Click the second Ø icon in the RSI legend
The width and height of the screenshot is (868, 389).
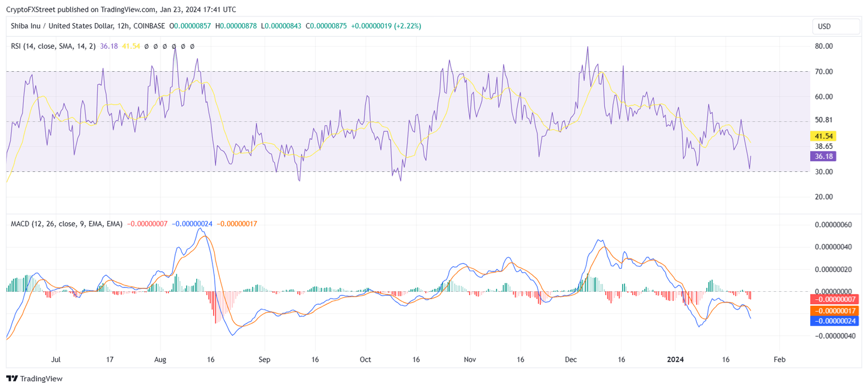[155, 46]
